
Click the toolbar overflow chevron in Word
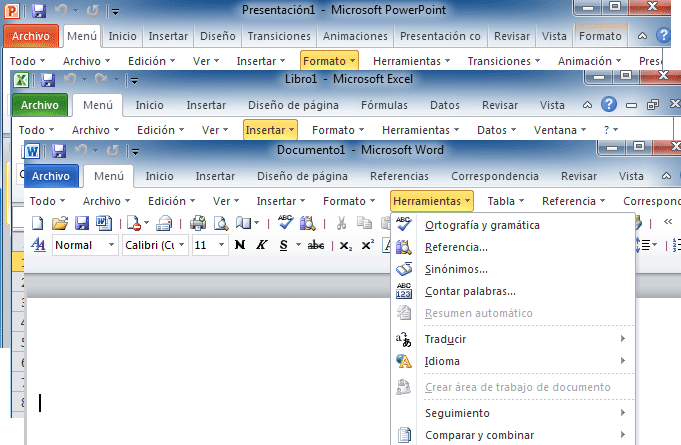(668, 222)
